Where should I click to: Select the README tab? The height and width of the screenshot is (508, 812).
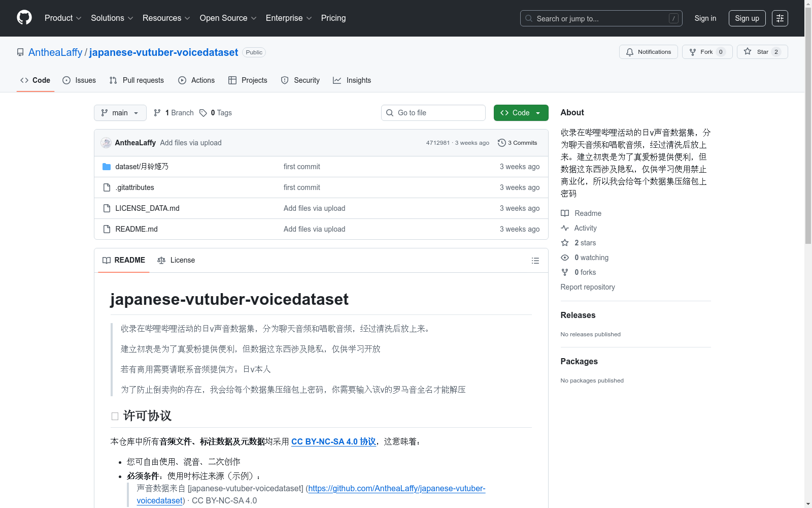[124, 260]
